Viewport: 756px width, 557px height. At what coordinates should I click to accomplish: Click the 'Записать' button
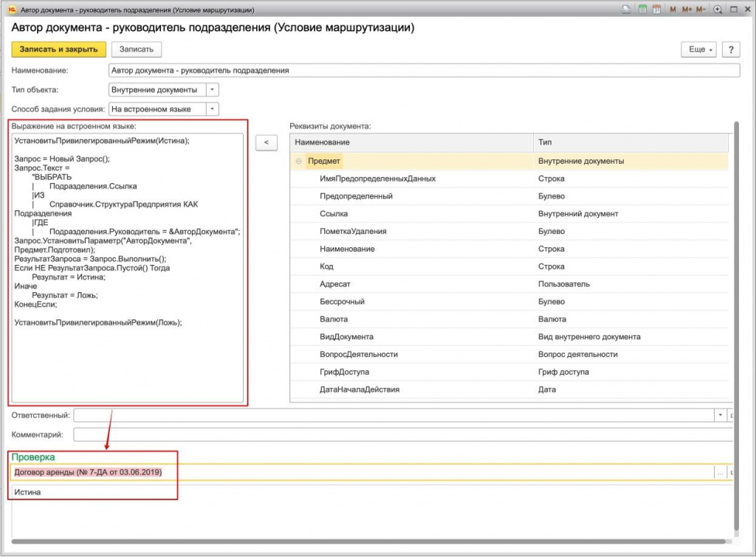(137, 49)
